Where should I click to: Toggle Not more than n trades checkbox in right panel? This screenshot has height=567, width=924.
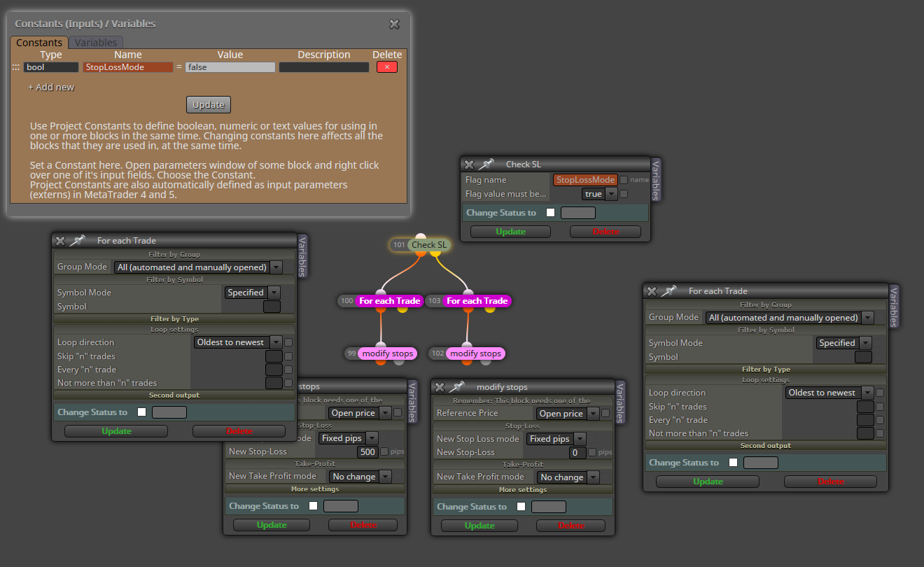[x=880, y=433]
